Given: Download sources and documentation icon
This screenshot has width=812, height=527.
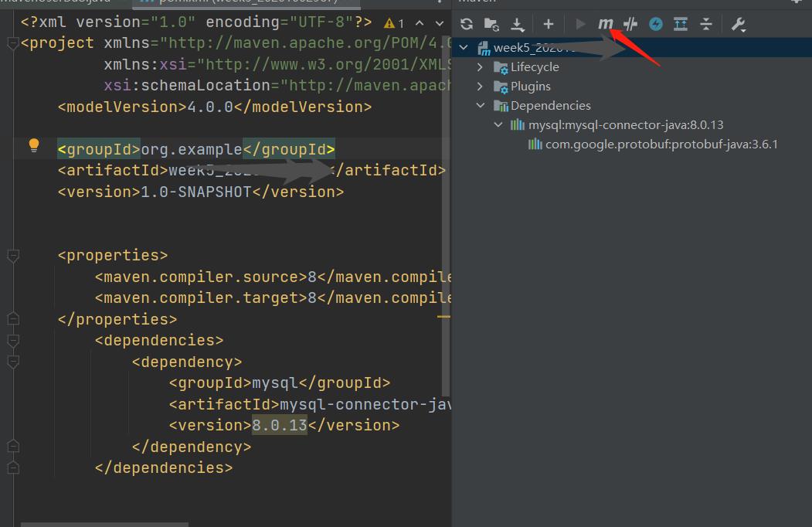Looking at the screenshot, I should tap(517, 24).
